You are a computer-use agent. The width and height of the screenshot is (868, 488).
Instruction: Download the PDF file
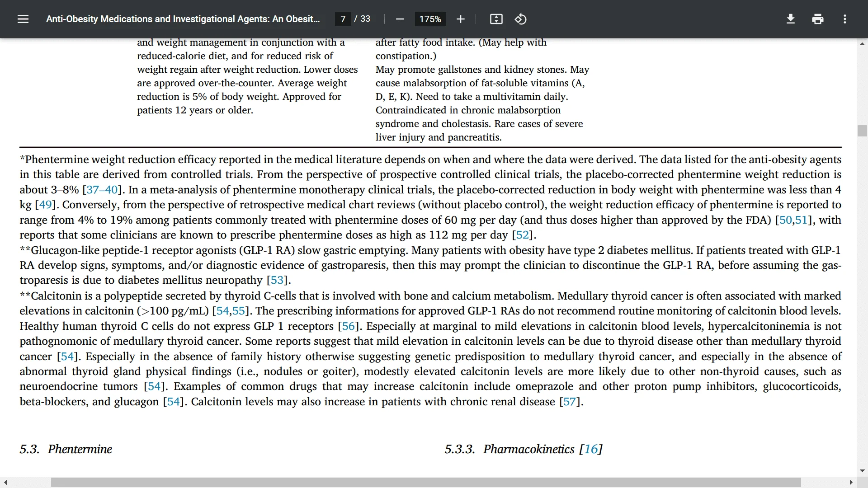(790, 19)
